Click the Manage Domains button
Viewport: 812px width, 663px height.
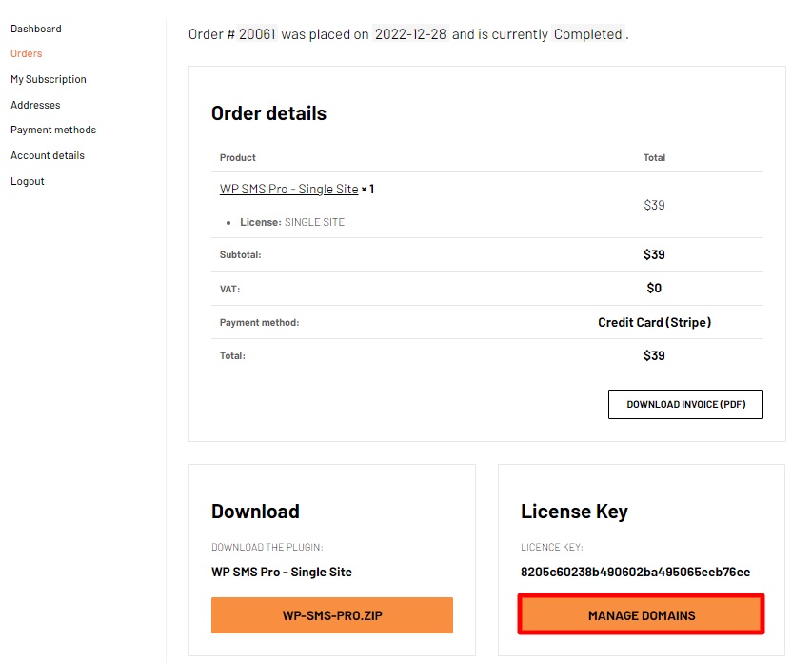[x=641, y=614]
